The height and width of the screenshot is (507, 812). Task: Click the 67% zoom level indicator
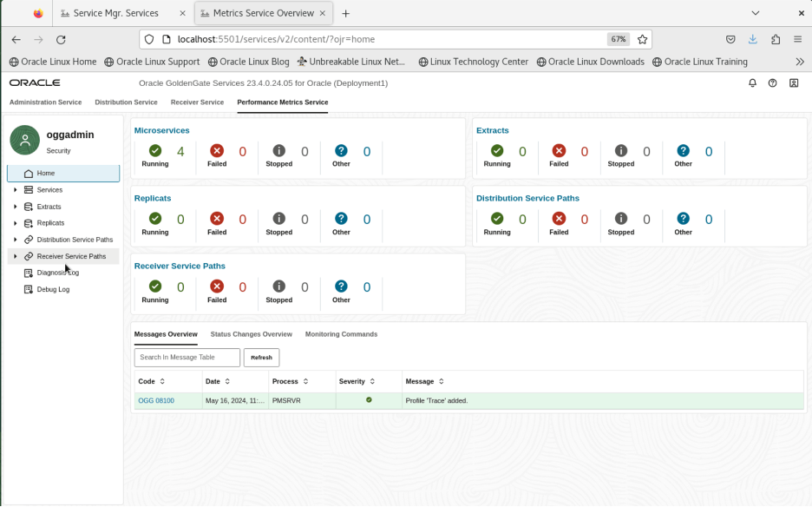(619, 39)
